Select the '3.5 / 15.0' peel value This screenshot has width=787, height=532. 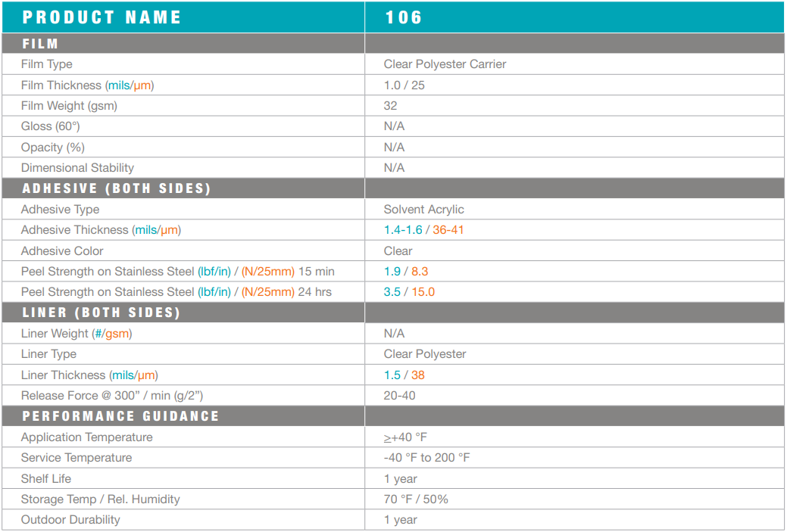click(x=409, y=292)
